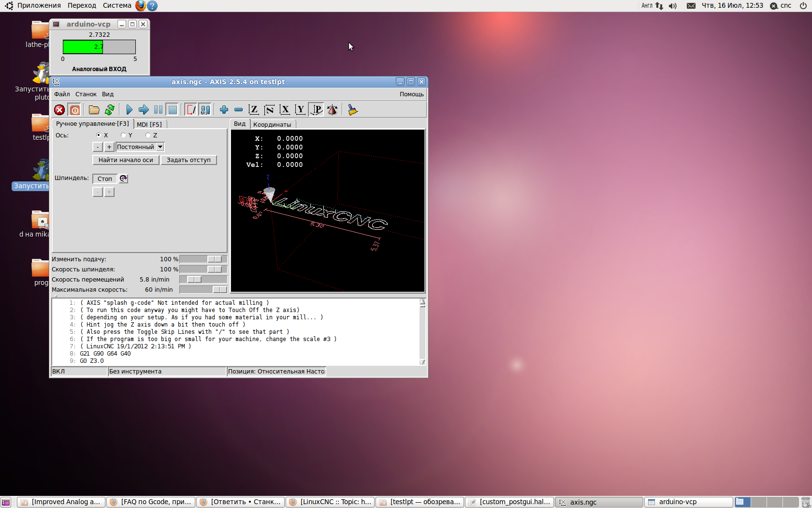Open the Координаты tab
Screen dimensions: 812x508
point(272,124)
